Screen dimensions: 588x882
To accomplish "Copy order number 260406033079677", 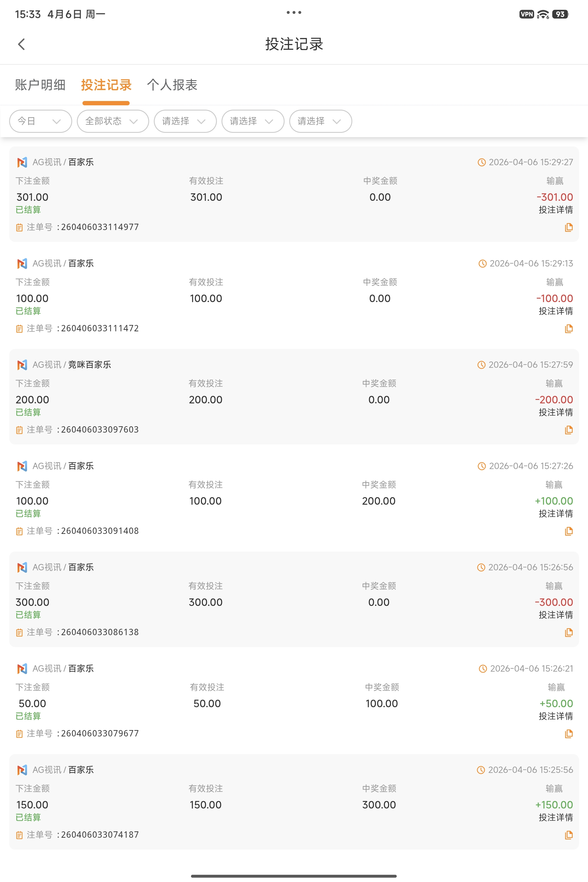I will click(x=569, y=734).
